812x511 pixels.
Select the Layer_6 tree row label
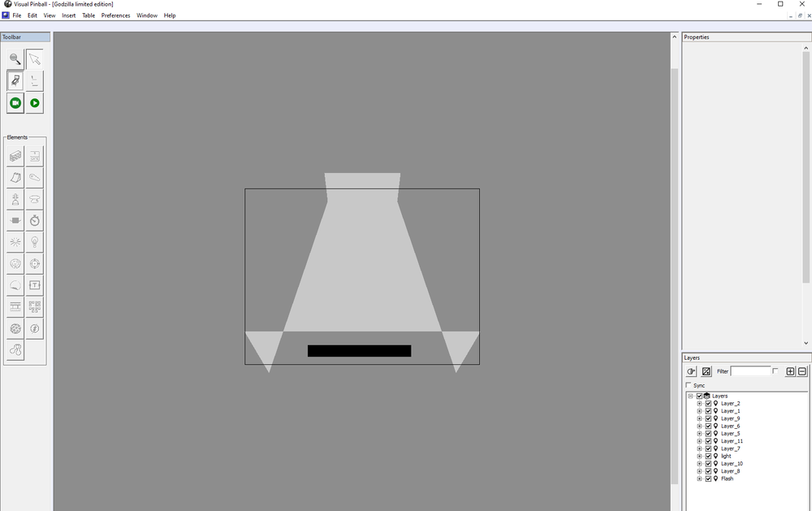pos(730,426)
